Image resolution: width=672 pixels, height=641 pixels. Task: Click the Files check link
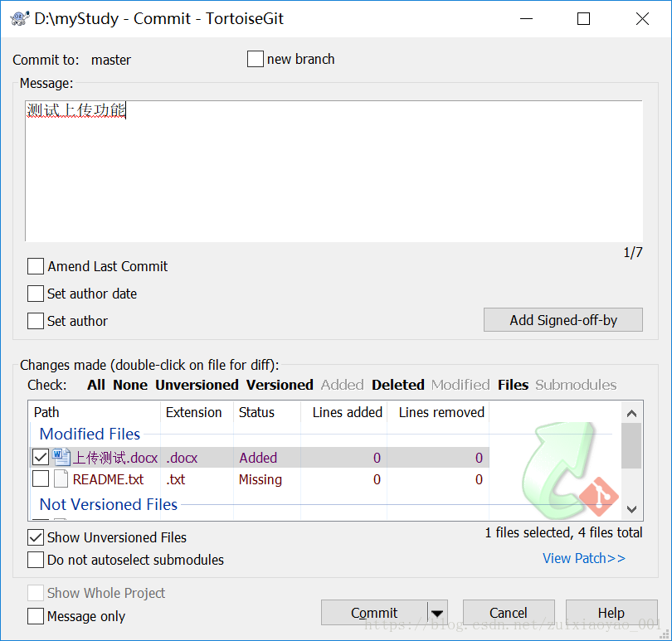513,385
